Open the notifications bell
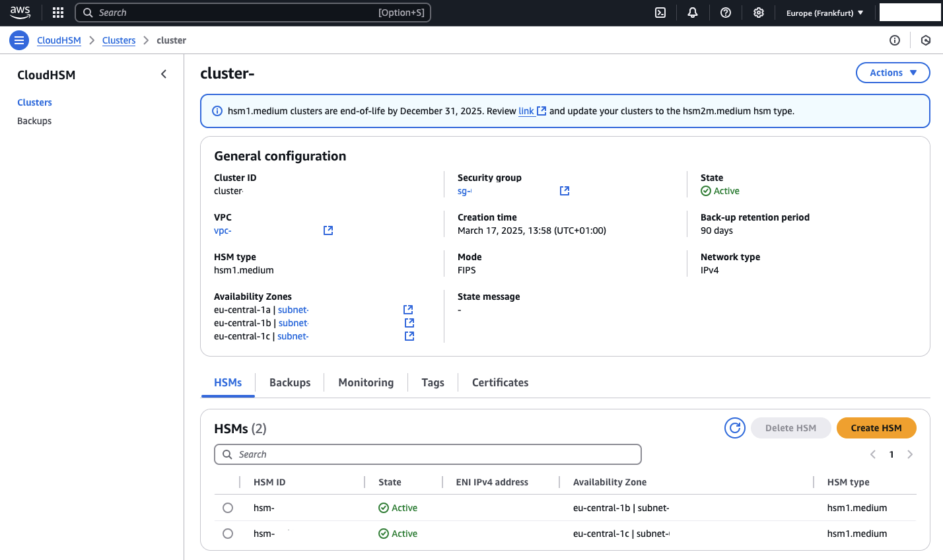Viewport: 943px width, 560px height. tap(693, 13)
